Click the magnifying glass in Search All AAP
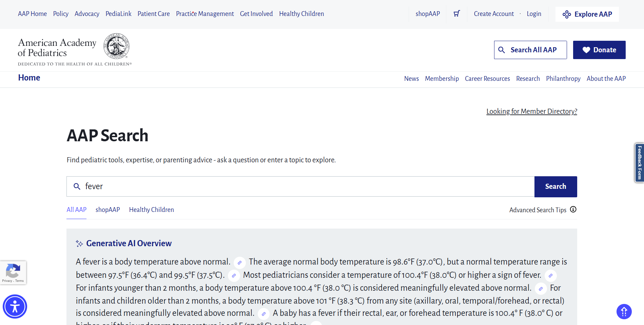Screen dimensions: 644x325 coord(502,50)
